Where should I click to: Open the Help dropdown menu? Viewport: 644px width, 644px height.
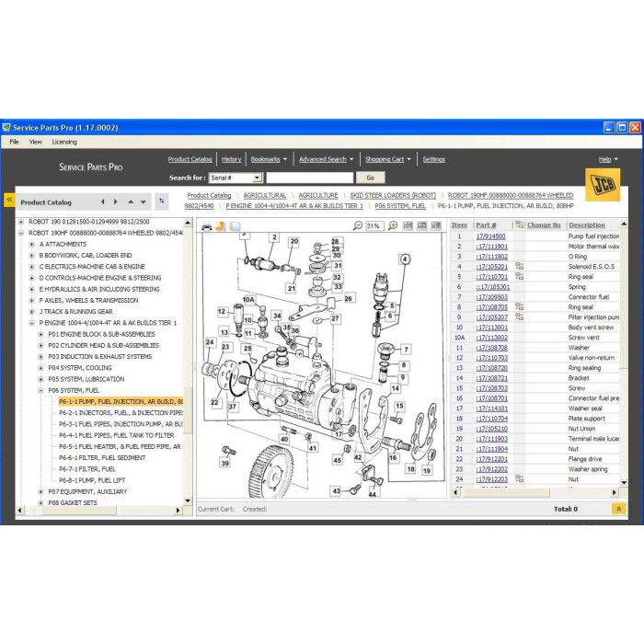(608, 159)
